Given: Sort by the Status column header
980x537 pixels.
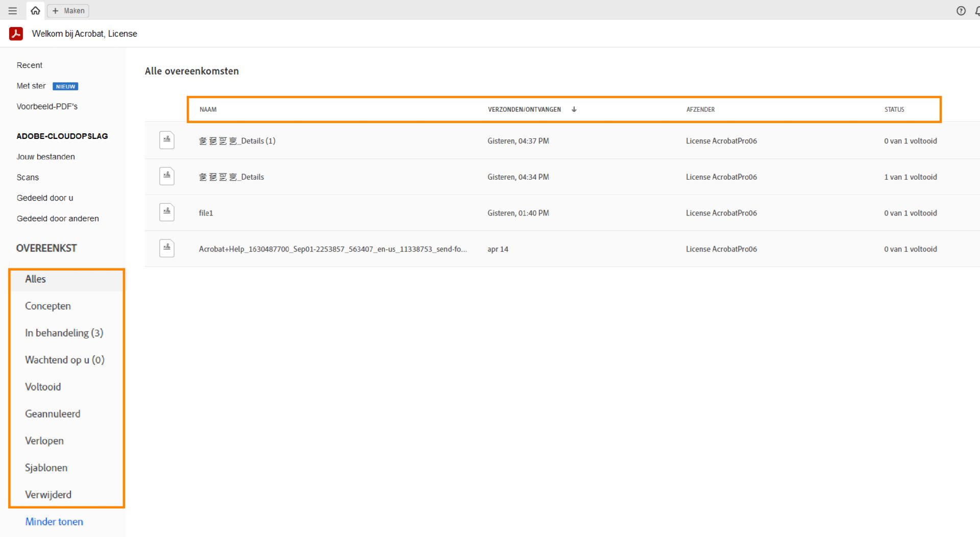Looking at the screenshot, I should point(894,109).
